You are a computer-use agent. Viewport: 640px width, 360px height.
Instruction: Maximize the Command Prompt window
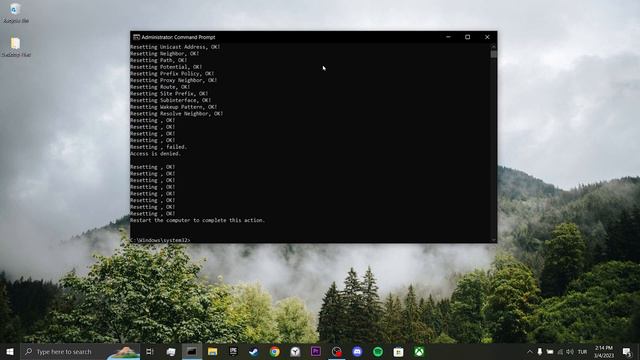(x=468, y=37)
